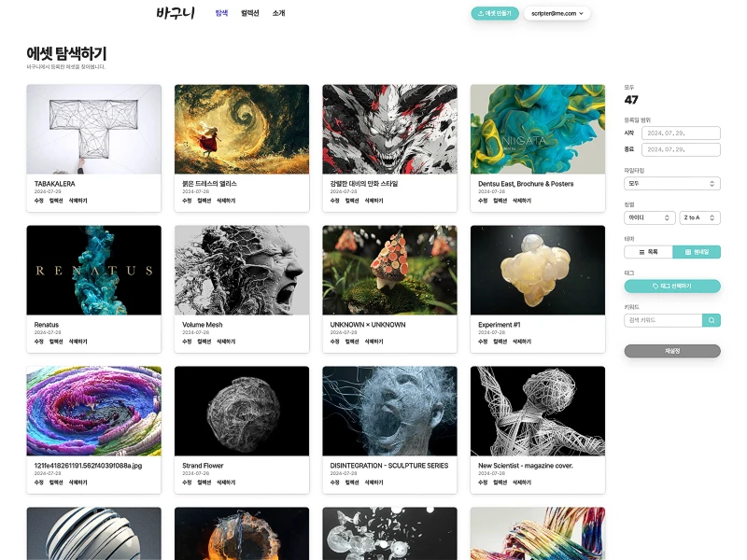Click 삭제하기 on the TABAKALERA card
This screenshot has height=560, width=747.
point(78,201)
